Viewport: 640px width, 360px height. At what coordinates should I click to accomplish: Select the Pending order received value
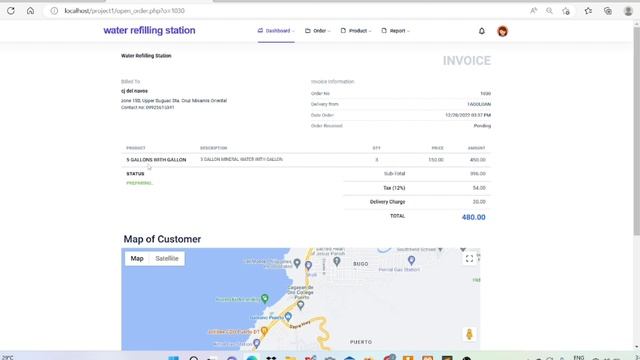click(x=482, y=126)
